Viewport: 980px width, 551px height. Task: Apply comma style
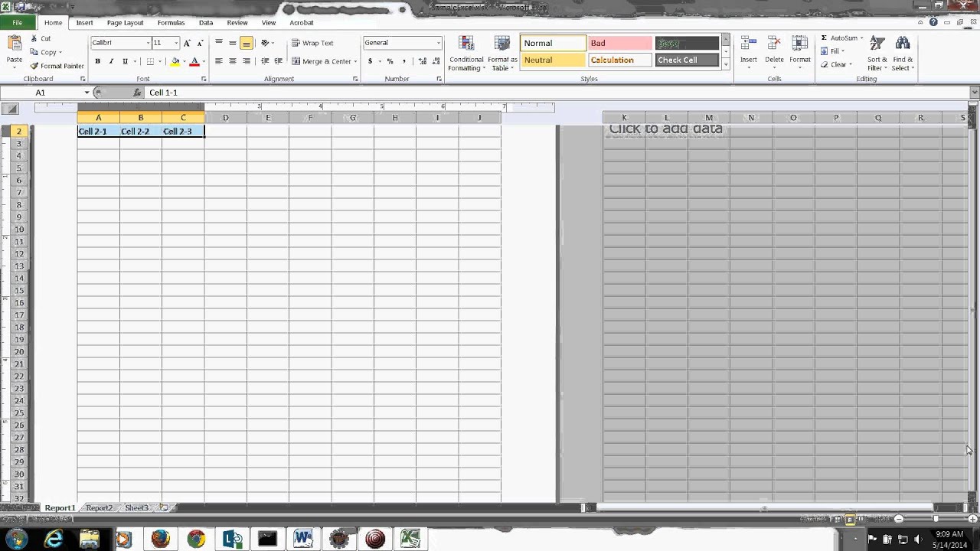(403, 61)
